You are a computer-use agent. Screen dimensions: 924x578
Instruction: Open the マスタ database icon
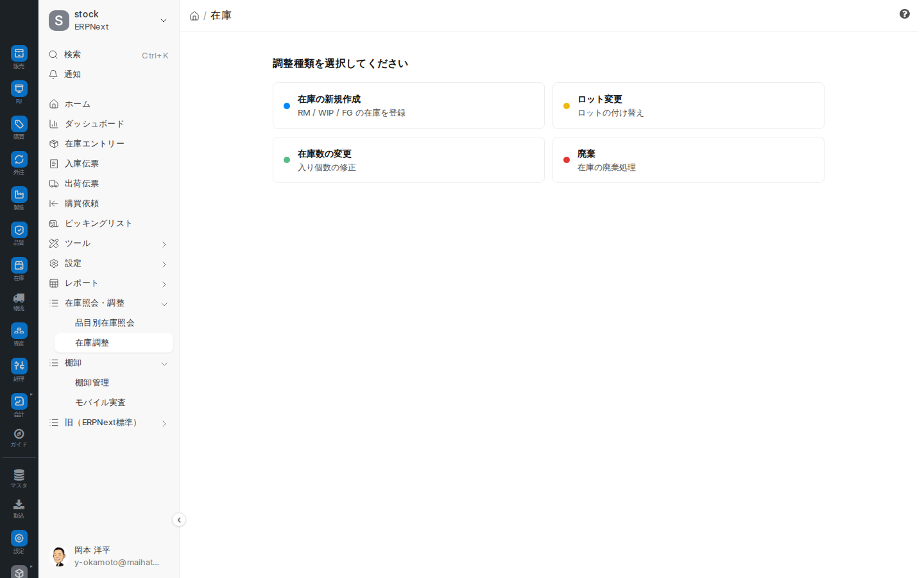tap(19, 475)
